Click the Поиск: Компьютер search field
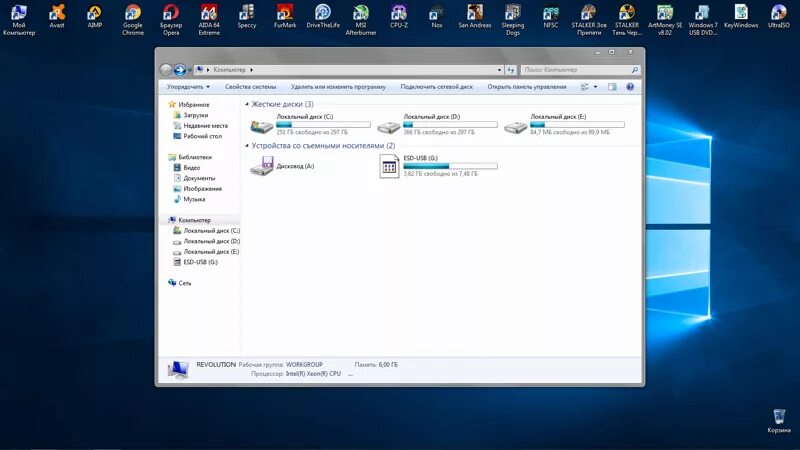This screenshot has height=450, width=800. 580,70
